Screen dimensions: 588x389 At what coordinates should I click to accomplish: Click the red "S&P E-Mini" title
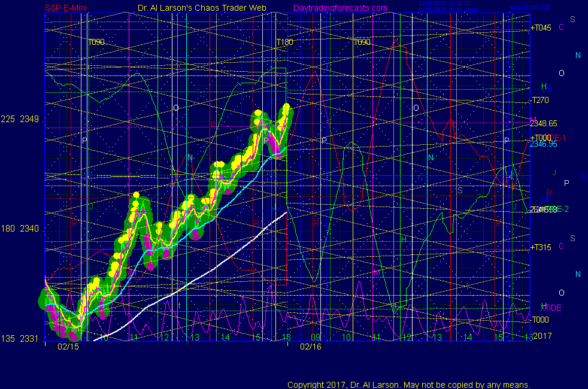[x=66, y=8]
